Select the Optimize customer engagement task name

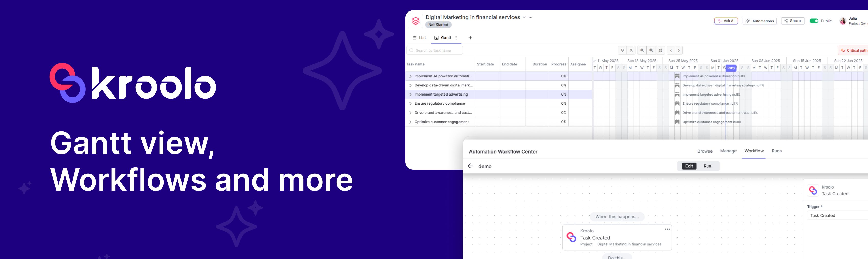pyautogui.click(x=441, y=122)
